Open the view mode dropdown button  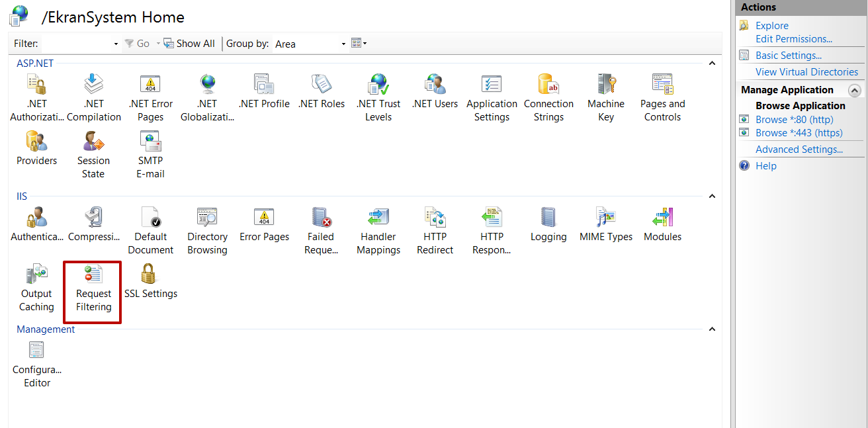click(x=359, y=44)
